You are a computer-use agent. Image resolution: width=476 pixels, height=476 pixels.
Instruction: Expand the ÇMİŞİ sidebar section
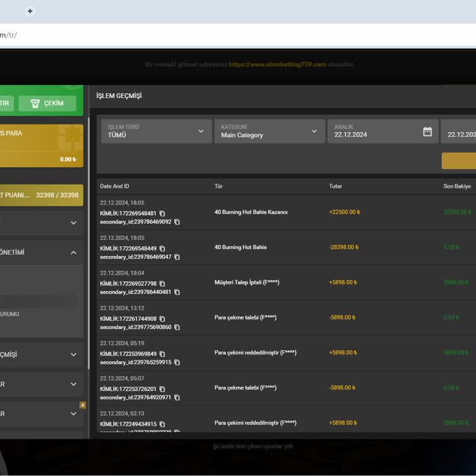coord(73,355)
